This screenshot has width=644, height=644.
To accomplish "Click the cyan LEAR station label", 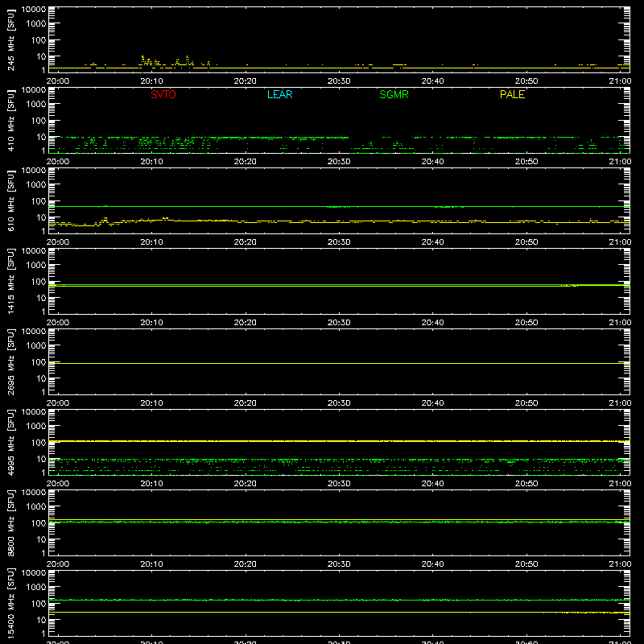I will coord(279,94).
